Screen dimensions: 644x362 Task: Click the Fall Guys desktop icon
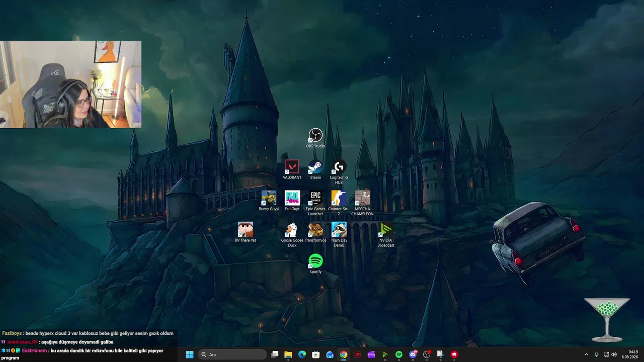(x=292, y=201)
